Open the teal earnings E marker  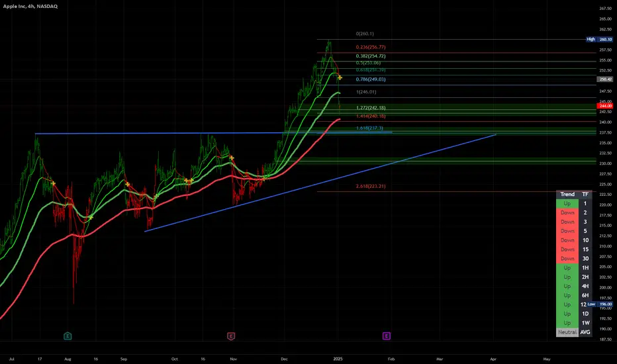click(68, 336)
